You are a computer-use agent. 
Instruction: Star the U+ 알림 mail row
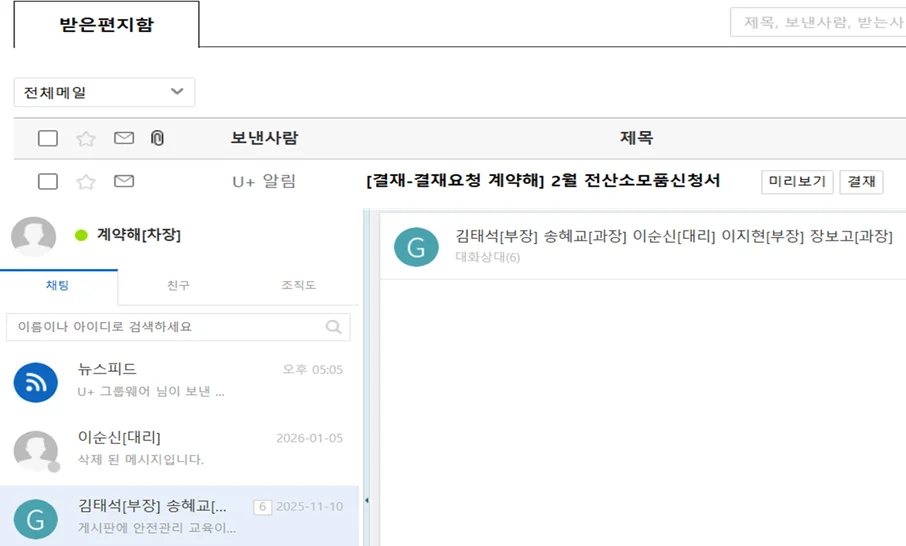(86, 181)
